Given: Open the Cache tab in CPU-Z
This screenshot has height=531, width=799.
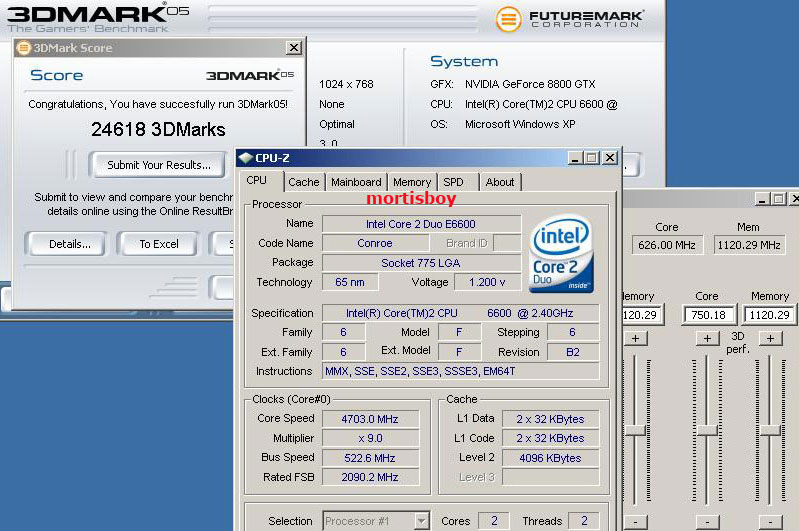Looking at the screenshot, I should click(304, 182).
